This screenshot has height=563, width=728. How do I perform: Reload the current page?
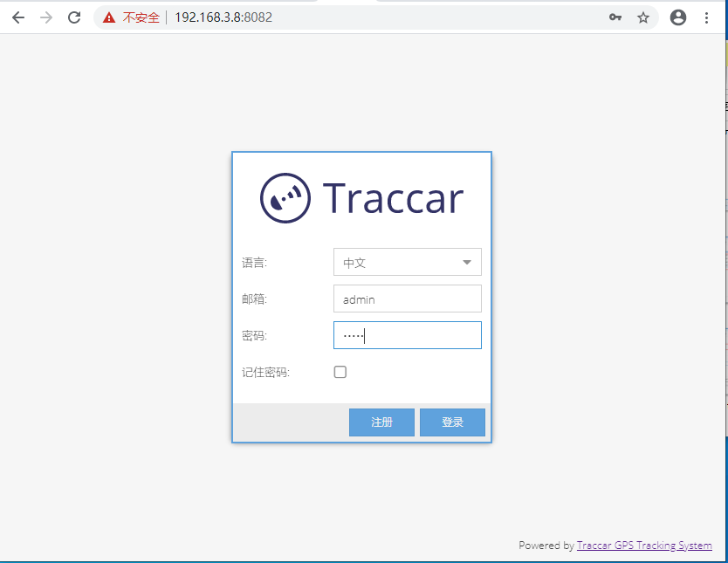75,17
